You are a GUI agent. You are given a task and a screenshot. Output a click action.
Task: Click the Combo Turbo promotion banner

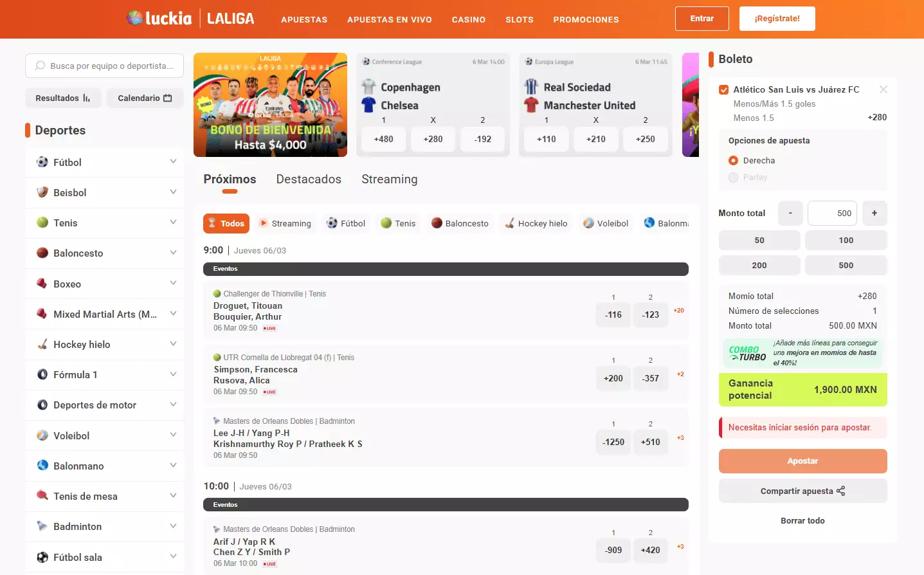point(802,353)
